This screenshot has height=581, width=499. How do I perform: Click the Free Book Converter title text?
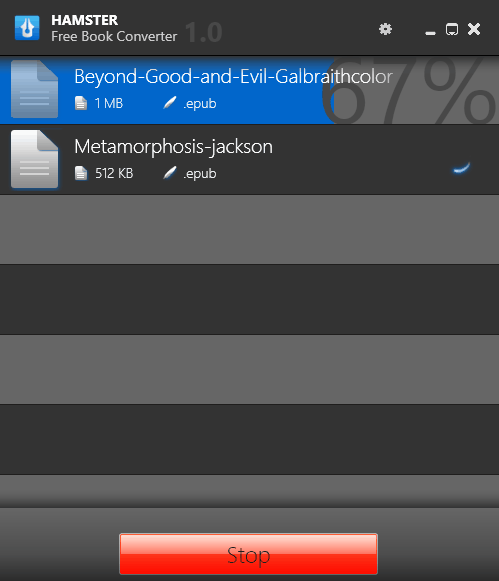click(x=114, y=36)
